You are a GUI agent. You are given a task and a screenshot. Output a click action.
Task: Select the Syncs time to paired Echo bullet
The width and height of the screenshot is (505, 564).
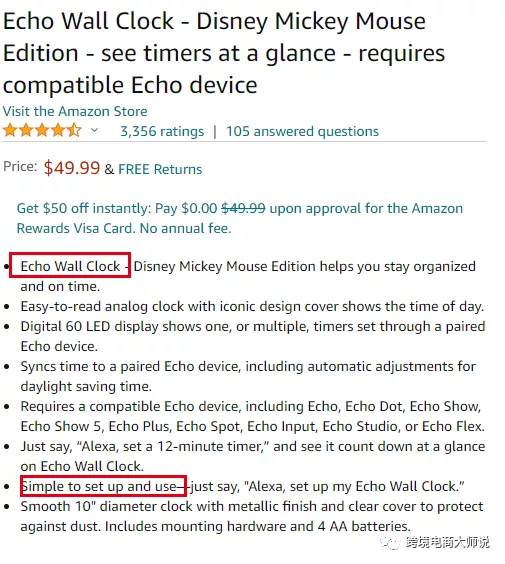coord(248,376)
